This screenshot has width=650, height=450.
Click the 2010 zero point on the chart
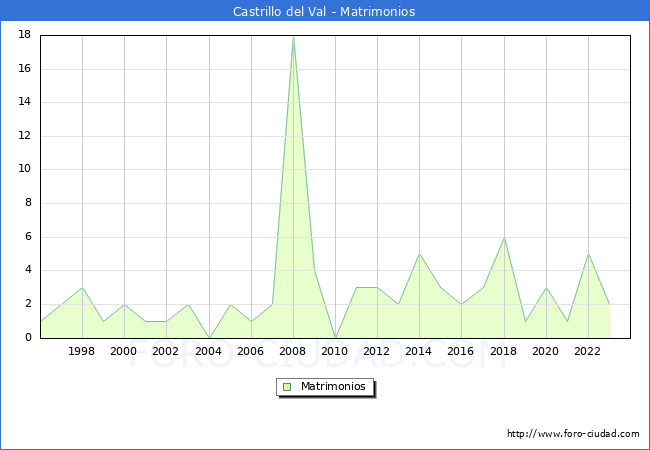335,337
